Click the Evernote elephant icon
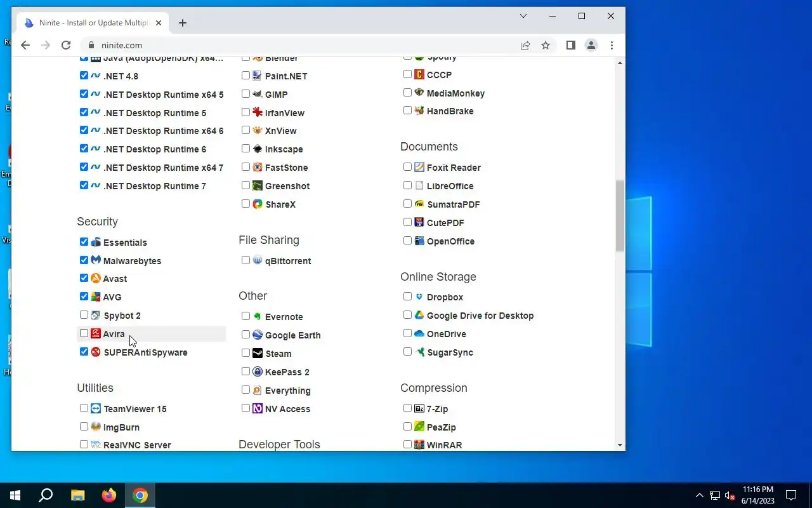 pyautogui.click(x=258, y=316)
